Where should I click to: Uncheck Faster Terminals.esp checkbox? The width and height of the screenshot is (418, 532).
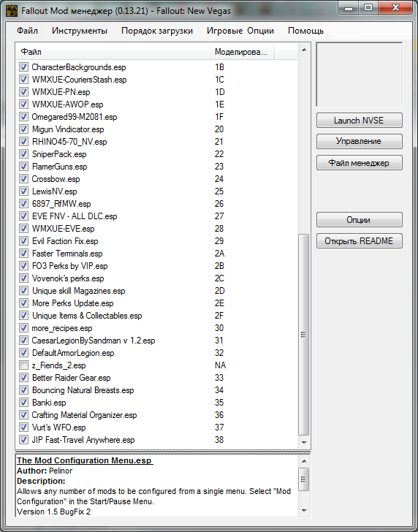[x=23, y=254]
